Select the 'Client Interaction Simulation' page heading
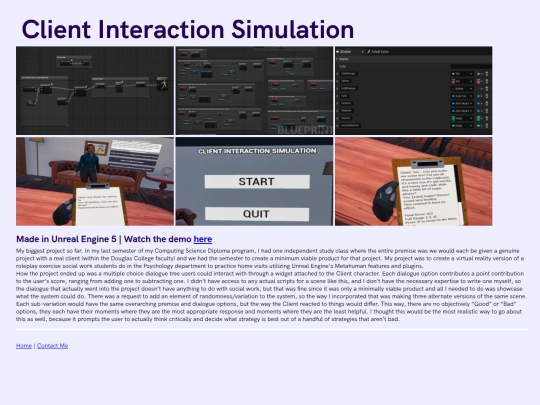The width and height of the screenshot is (540, 405). click(x=188, y=29)
